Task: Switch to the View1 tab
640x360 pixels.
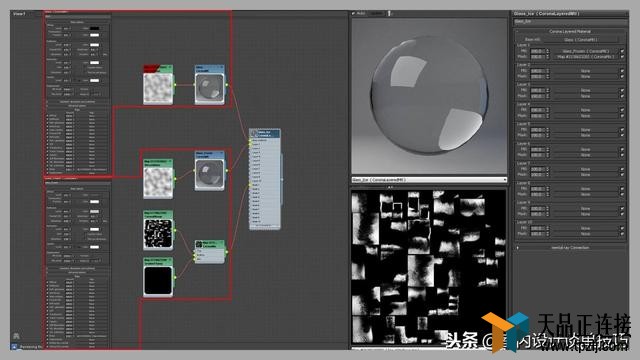Action: pyautogui.click(x=19, y=14)
